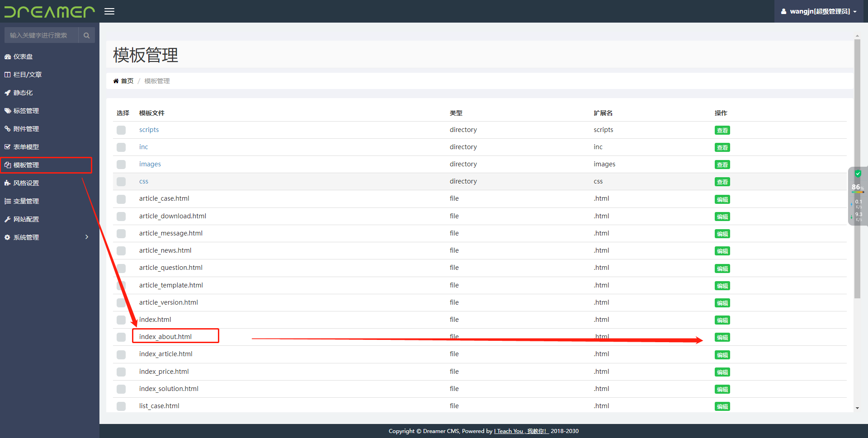This screenshot has height=438, width=868.
Task: Click article_version.html file name
Action: (x=169, y=302)
